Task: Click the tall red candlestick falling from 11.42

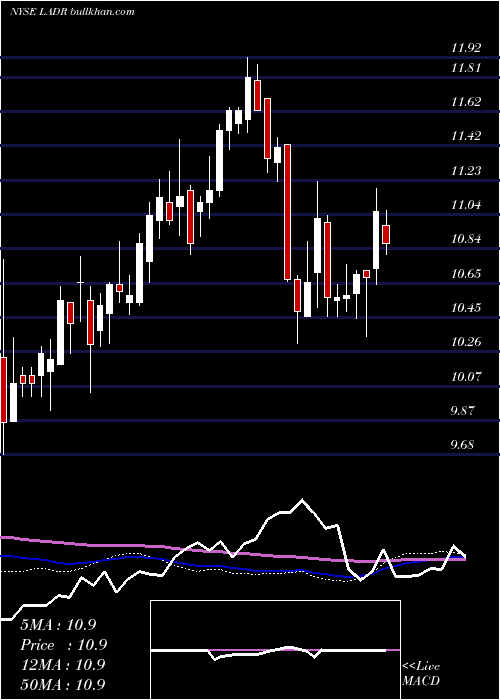Action: coord(288,212)
